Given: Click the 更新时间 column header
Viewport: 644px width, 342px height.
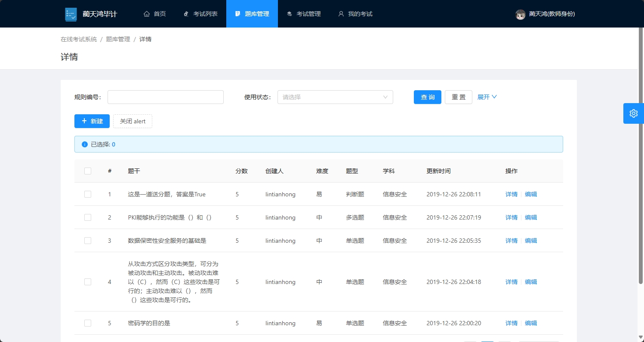Looking at the screenshot, I should pos(438,171).
